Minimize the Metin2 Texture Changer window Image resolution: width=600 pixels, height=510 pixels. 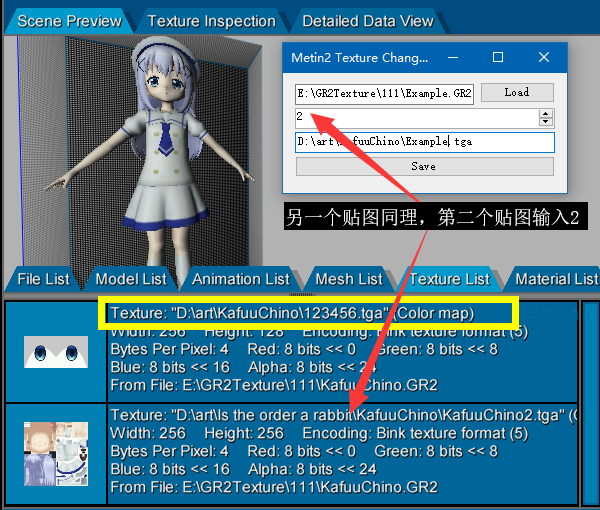click(x=453, y=57)
